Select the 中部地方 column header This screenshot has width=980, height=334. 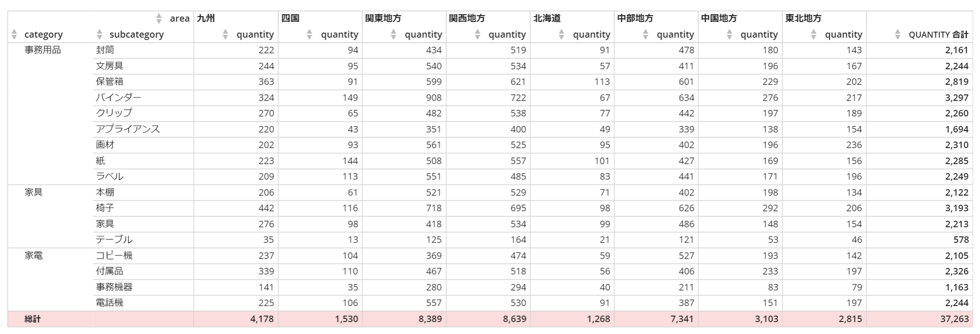click(635, 19)
